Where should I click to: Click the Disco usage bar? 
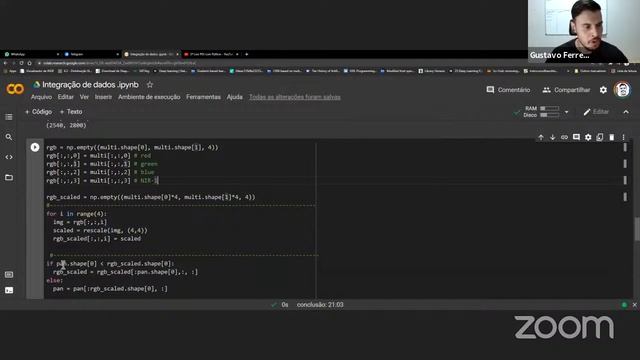(549, 115)
